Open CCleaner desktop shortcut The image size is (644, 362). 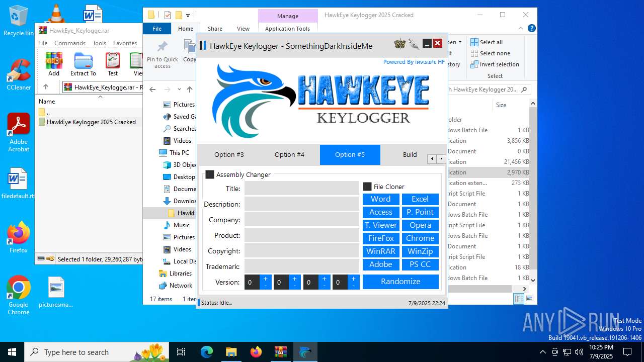[x=19, y=74]
